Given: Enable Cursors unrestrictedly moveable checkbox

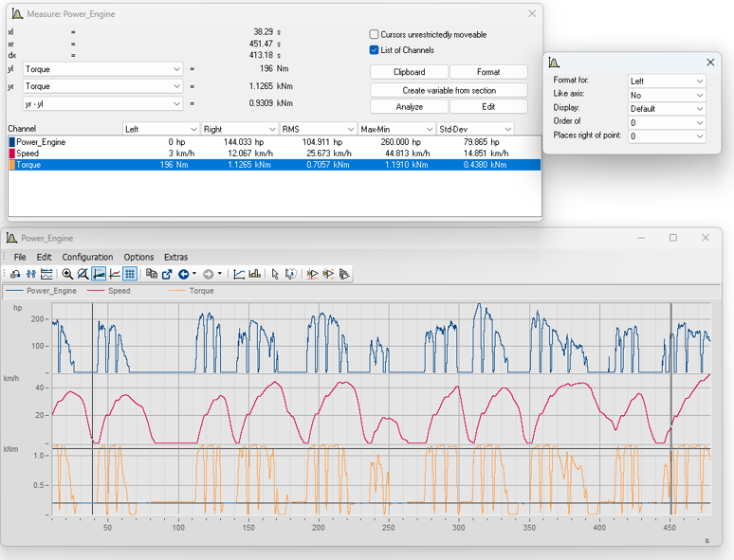Looking at the screenshot, I should 375,35.
